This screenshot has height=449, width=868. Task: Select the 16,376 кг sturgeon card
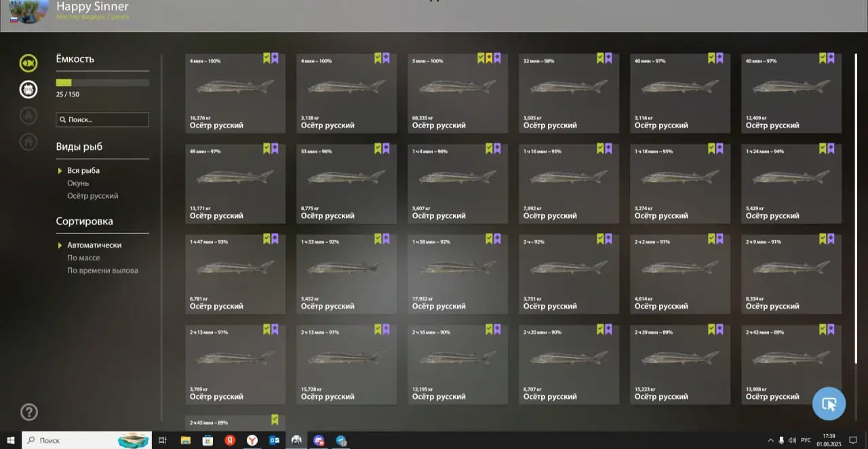tap(235, 94)
